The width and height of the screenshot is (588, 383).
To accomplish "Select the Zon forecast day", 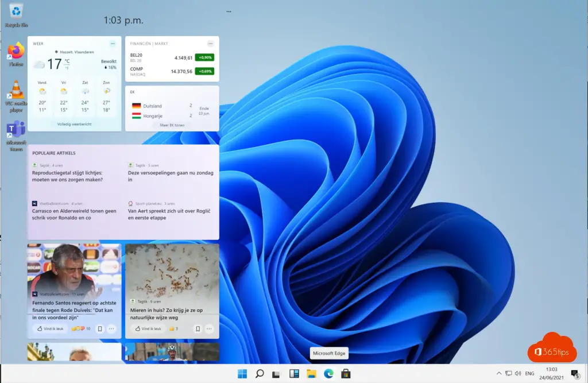I will 106,96.
